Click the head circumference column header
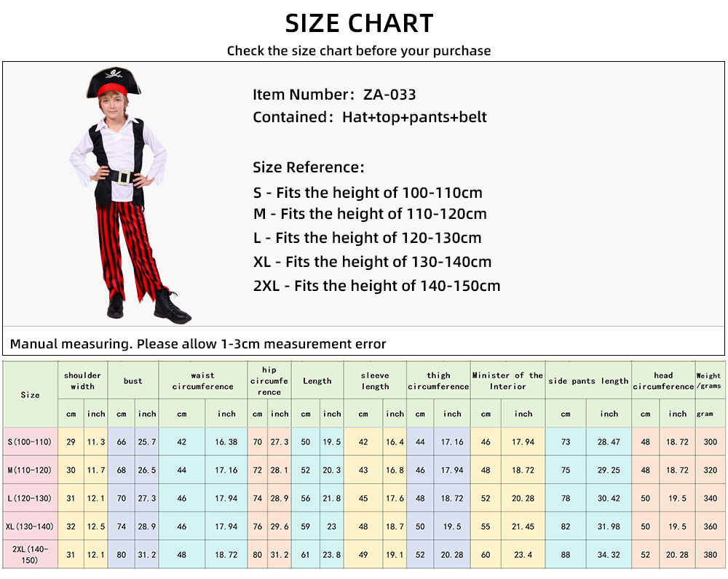 pyautogui.click(x=663, y=381)
